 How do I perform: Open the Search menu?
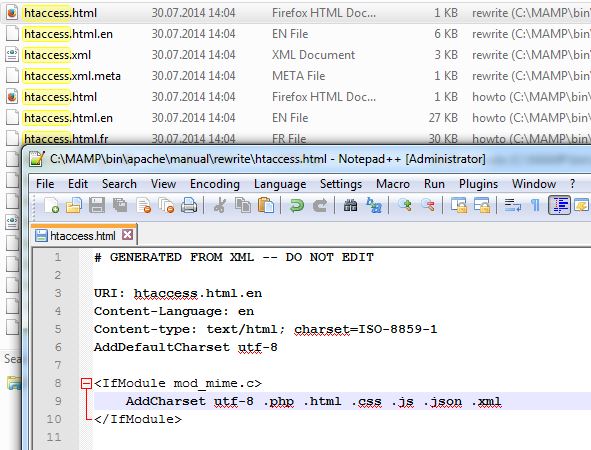tap(119, 184)
